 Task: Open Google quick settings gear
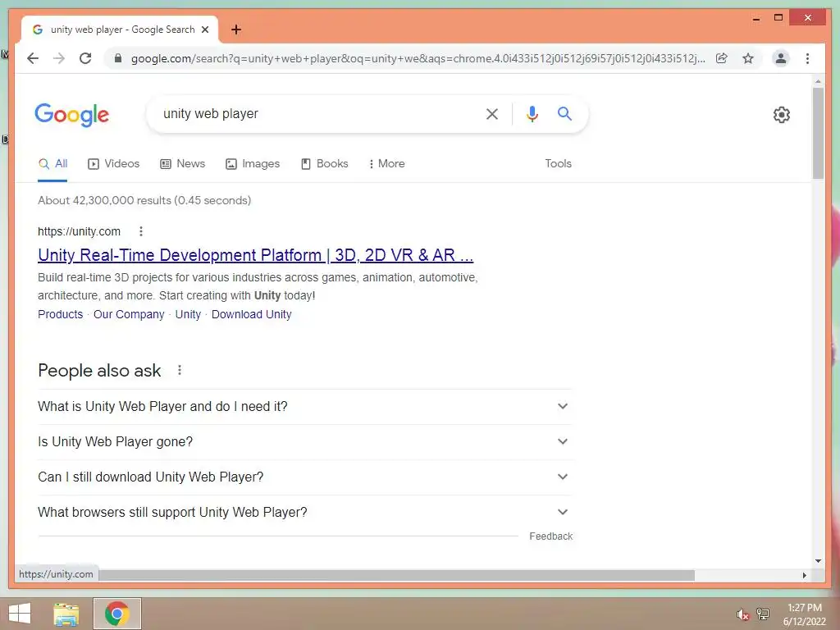pyautogui.click(x=782, y=115)
